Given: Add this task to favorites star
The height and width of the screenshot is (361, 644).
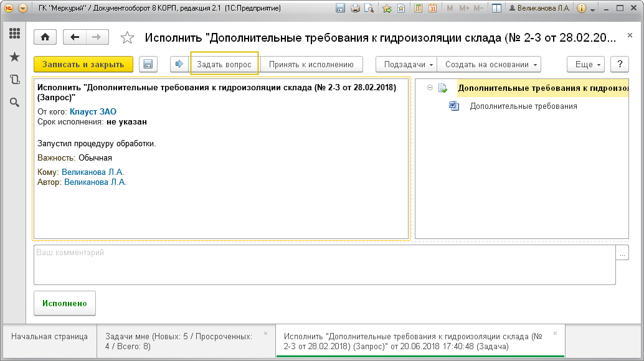Looking at the screenshot, I should pyautogui.click(x=127, y=38).
